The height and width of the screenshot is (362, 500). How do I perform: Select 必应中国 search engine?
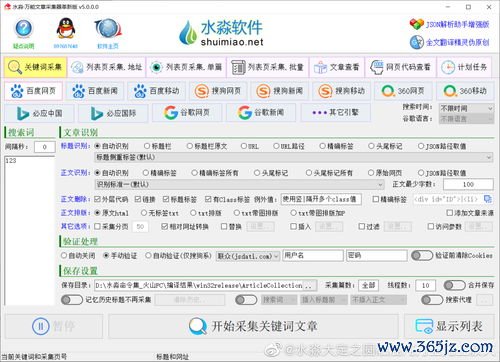click(x=39, y=113)
